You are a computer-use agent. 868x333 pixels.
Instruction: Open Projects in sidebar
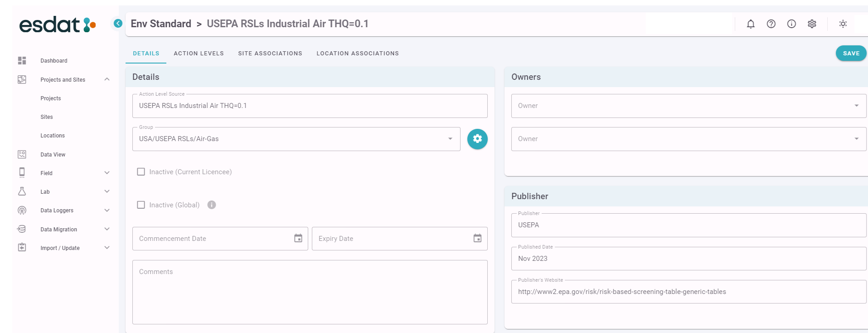(x=51, y=98)
